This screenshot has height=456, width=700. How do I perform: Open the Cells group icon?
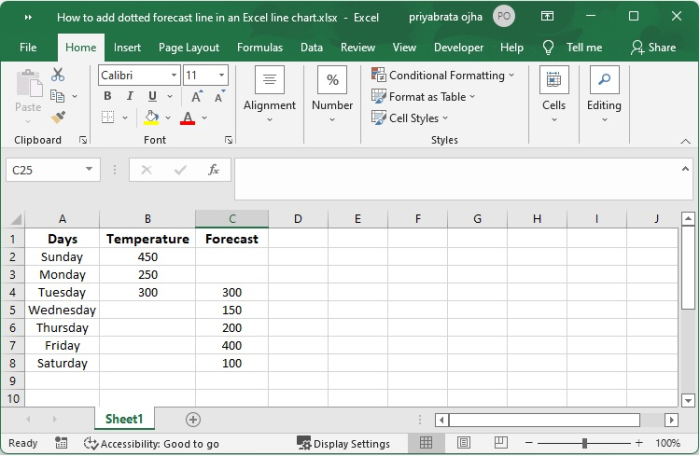click(553, 81)
